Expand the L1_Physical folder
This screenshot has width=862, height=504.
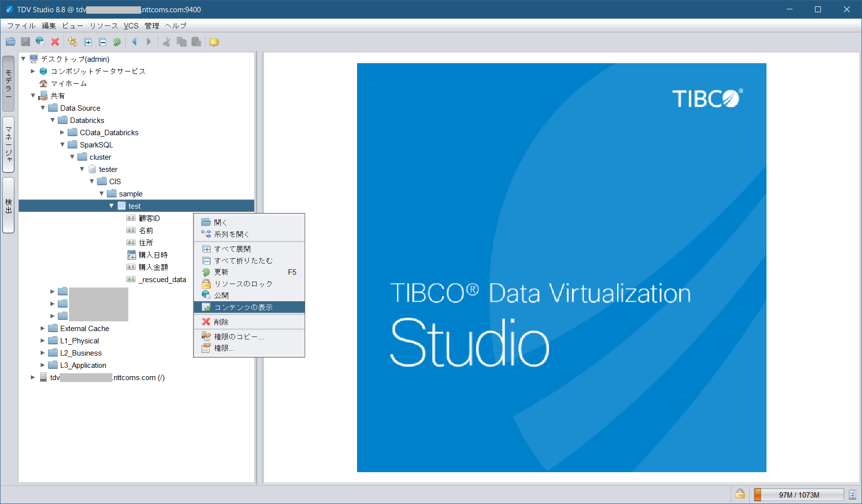[x=43, y=340]
